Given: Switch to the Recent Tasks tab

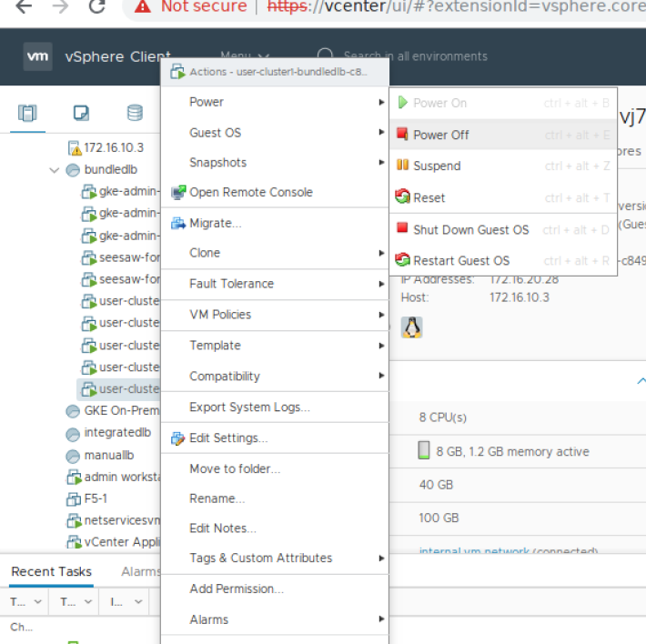Looking at the screenshot, I should coord(51,572).
